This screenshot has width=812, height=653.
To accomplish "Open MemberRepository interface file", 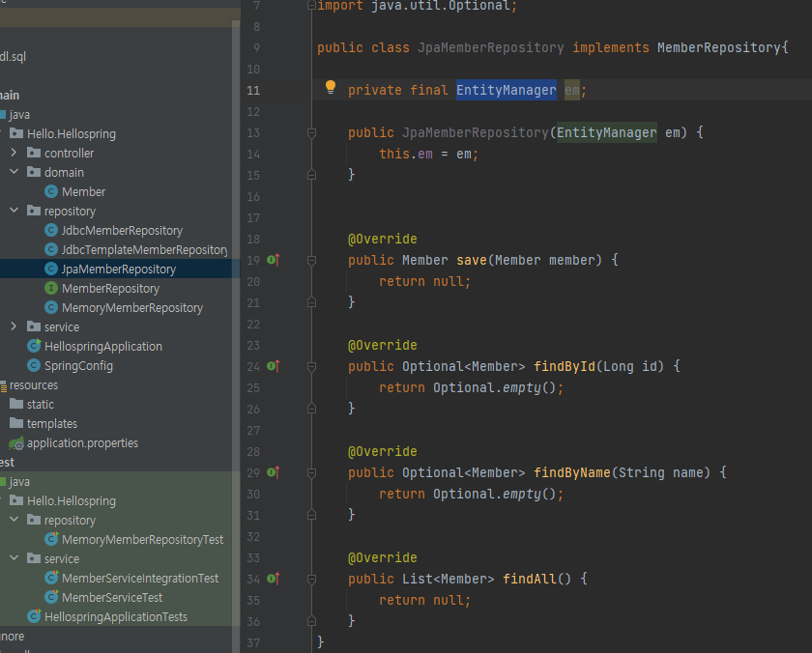I will click(x=110, y=288).
